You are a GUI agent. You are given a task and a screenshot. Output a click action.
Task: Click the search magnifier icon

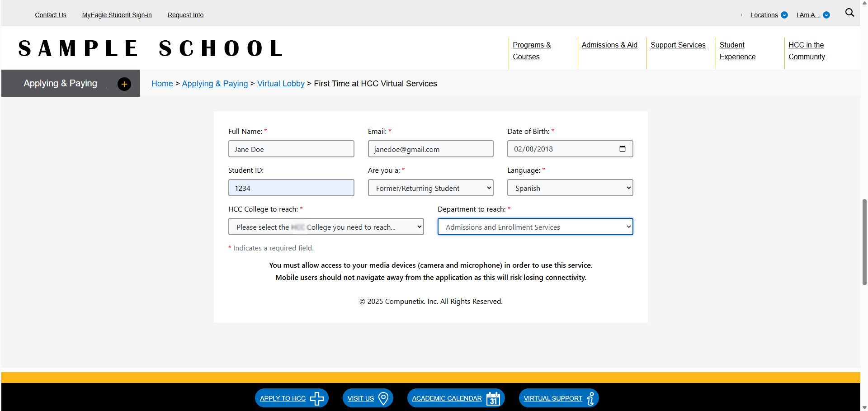point(849,13)
